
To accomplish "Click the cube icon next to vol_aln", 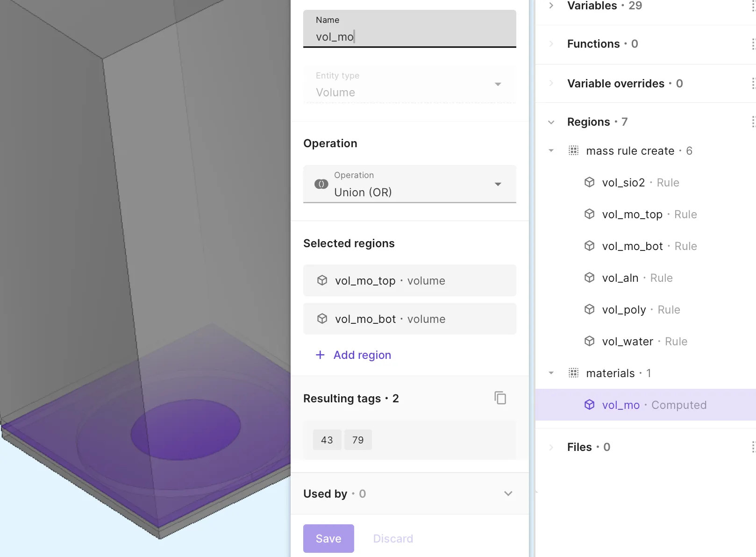I will tap(590, 278).
